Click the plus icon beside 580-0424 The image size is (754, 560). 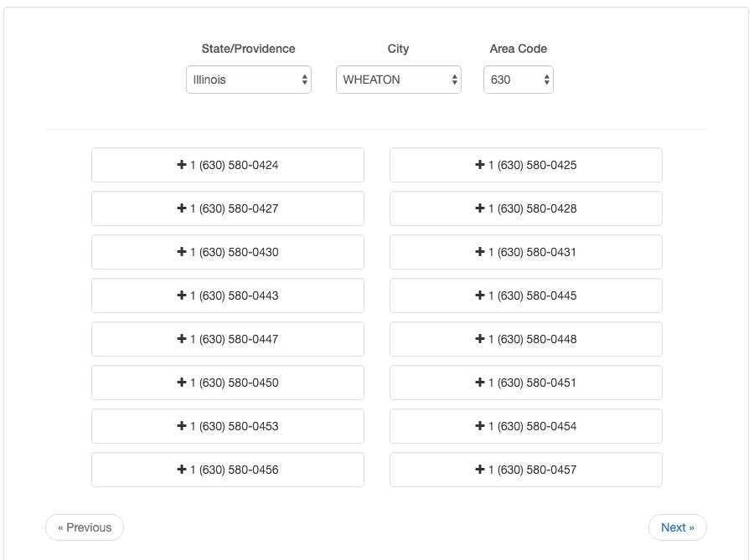182,165
